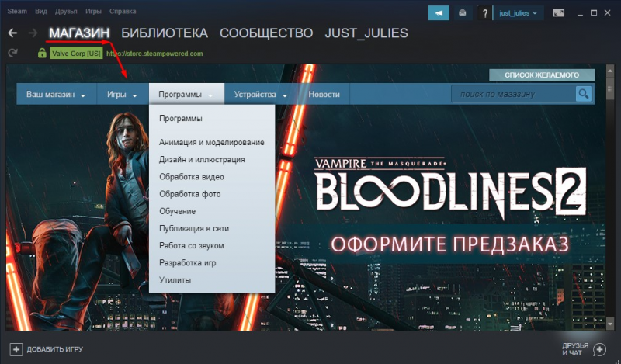Open the Новости link
This screenshot has width=621, height=364.
coord(324,94)
